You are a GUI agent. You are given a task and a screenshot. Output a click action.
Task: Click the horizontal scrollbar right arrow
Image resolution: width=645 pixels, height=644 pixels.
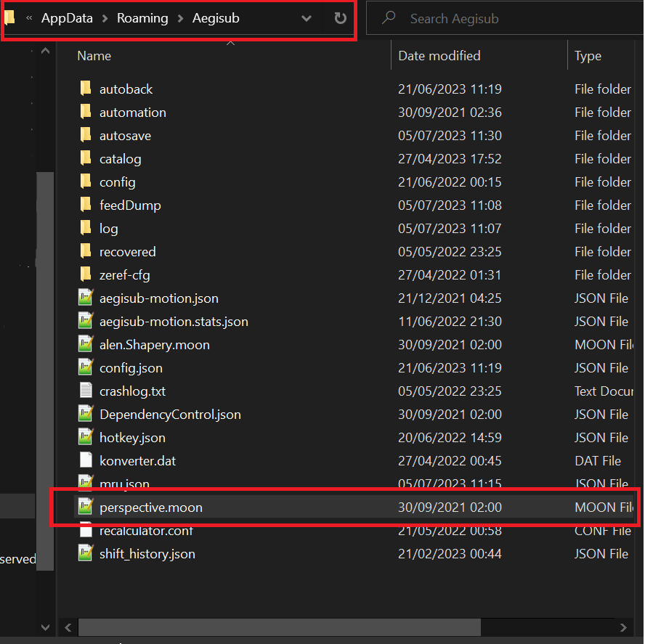[623, 627]
